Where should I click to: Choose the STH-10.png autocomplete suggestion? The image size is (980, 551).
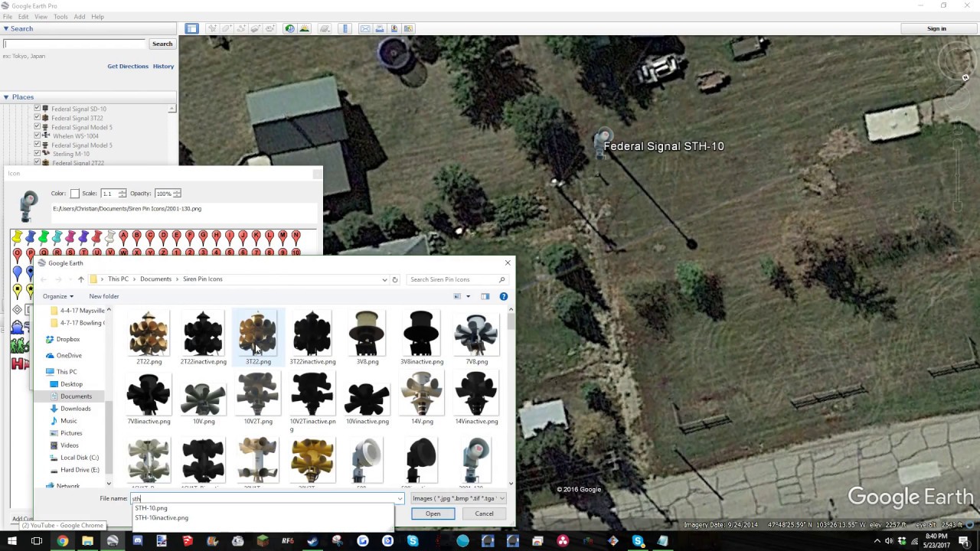(x=151, y=508)
